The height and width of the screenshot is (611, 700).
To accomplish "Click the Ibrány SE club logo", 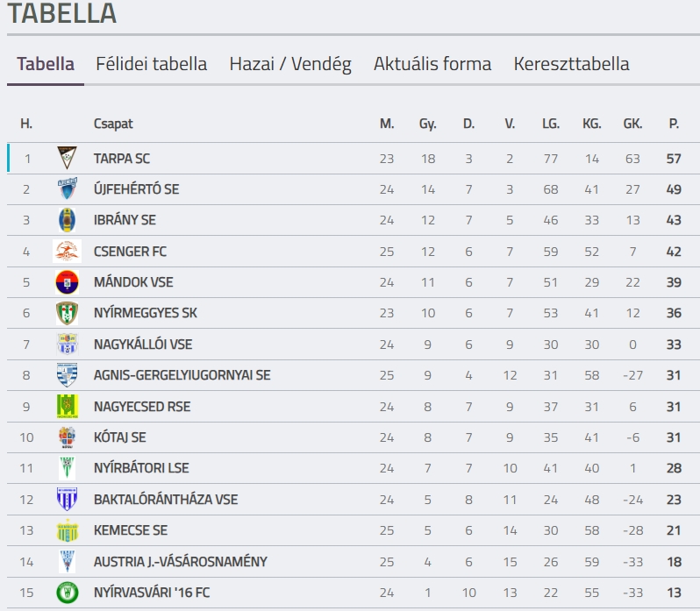I will (x=67, y=220).
